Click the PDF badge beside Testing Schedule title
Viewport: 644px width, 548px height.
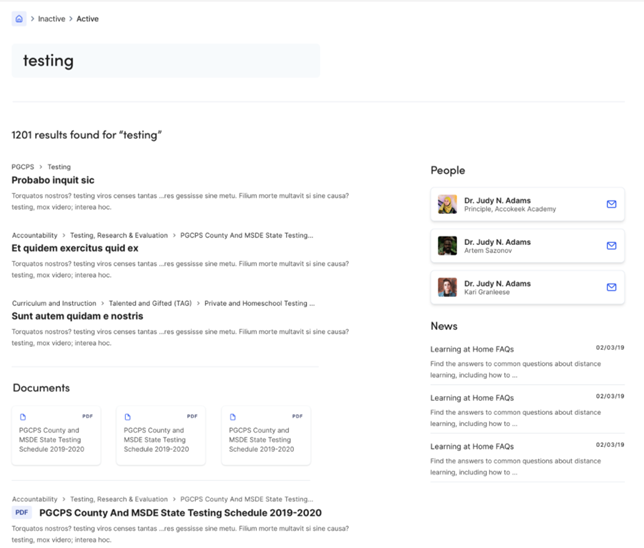point(22,513)
